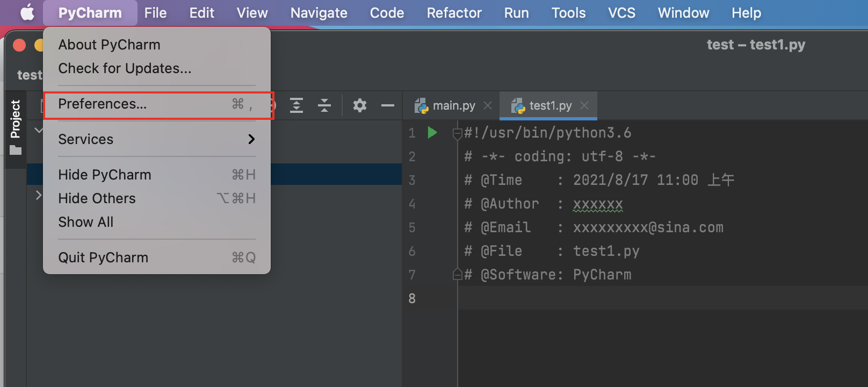Open the Code menu

tap(387, 13)
